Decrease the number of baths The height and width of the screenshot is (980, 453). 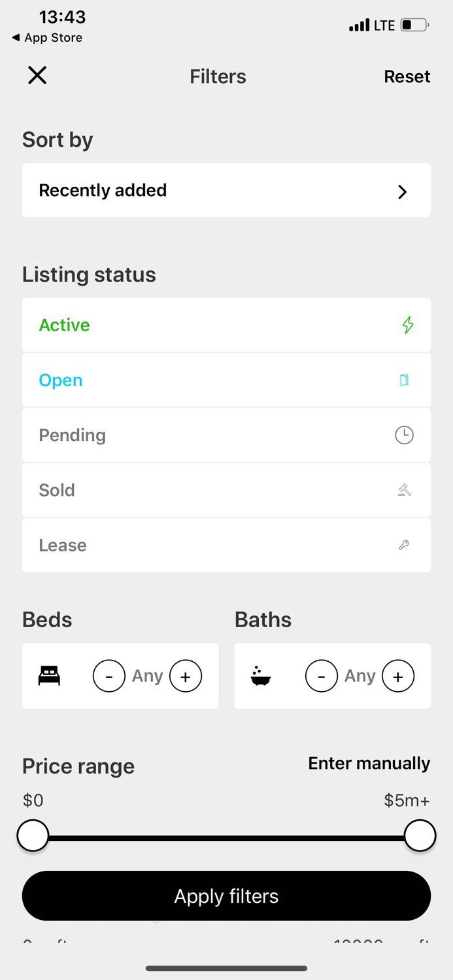[322, 676]
